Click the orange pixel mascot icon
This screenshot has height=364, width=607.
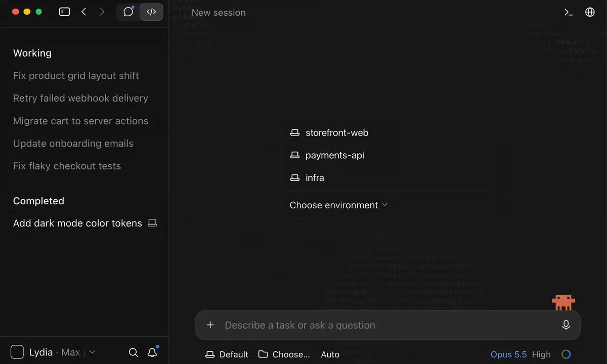[x=563, y=302]
